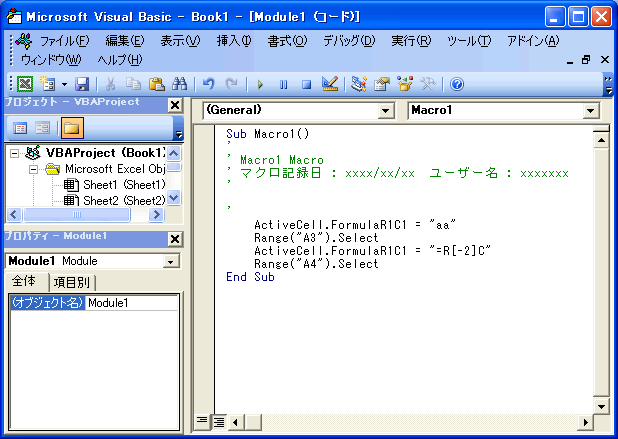This screenshot has width=618, height=439.
Task: Click Full Module View button at bottom
Action: pyautogui.click(x=219, y=422)
